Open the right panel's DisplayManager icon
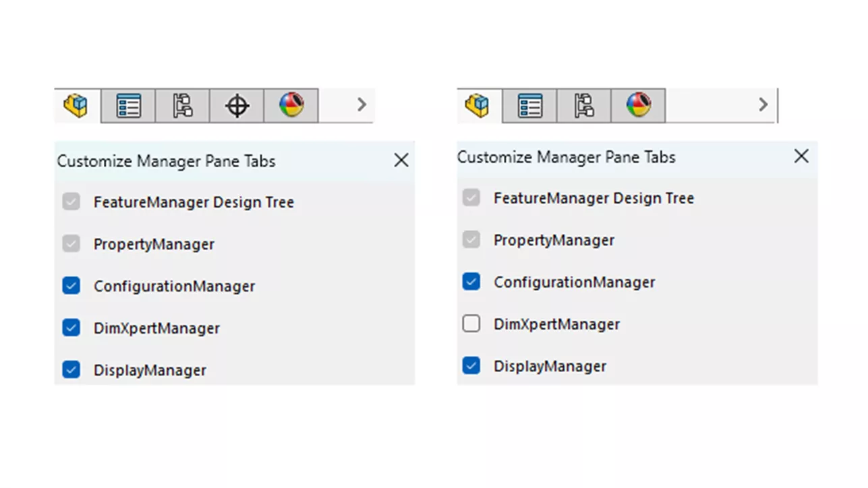The width and height of the screenshot is (868, 488). pyautogui.click(x=638, y=105)
